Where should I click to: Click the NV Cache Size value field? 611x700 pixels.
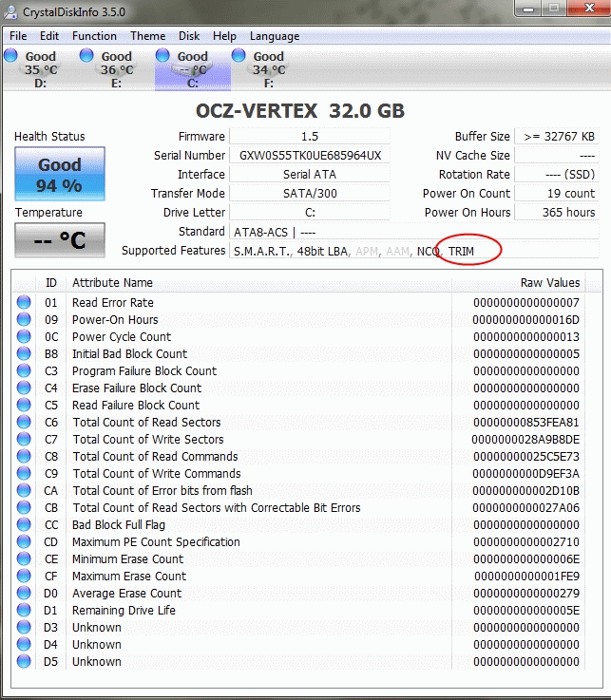click(x=557, y=156)
